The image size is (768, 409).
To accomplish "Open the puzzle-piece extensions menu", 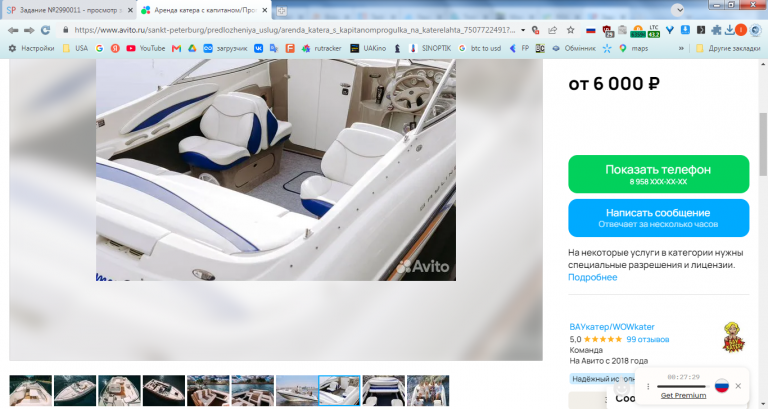I will (716, 30).
